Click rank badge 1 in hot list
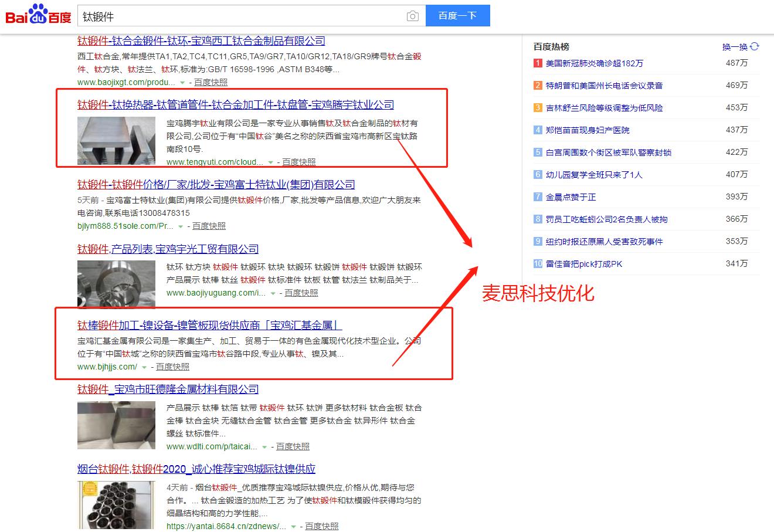Image resolution: width=774 pixels, height=532 pixels. tap(538, 63)
